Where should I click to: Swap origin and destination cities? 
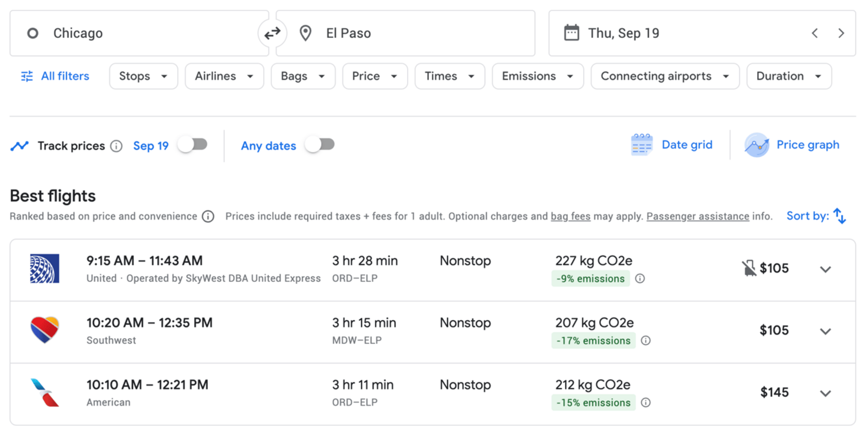(272, 33)
